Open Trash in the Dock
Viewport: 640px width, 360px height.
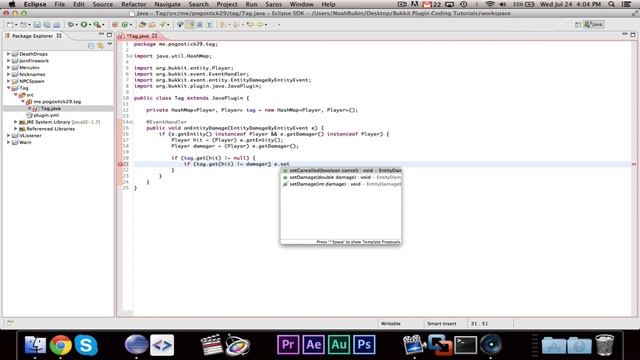(x=604, y=345)
